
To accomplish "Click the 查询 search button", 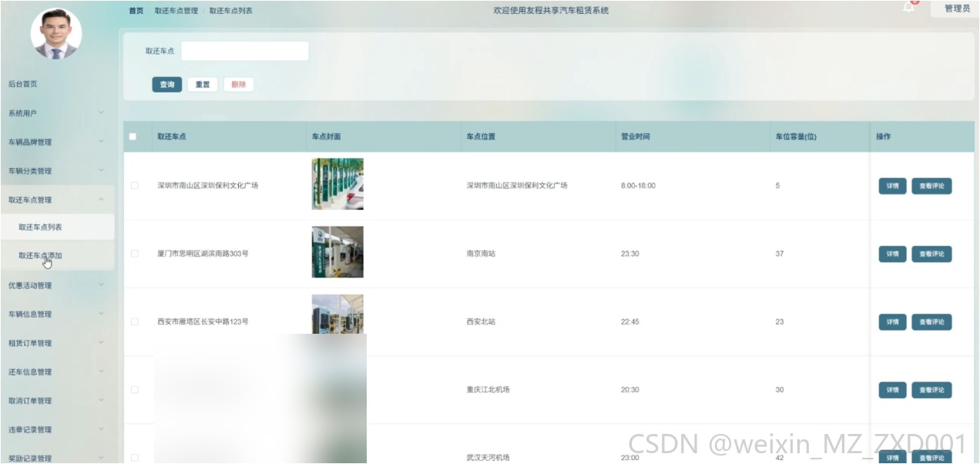I will (167, 85).
